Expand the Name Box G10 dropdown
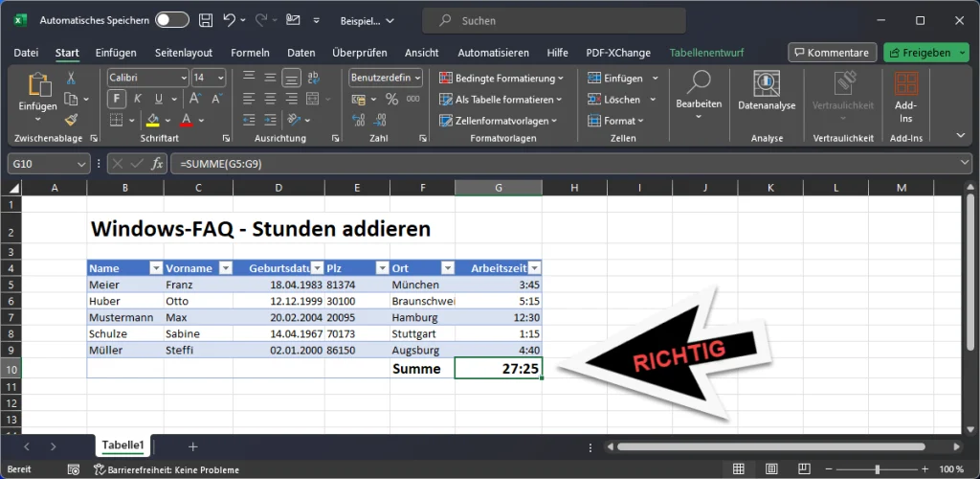Image resolution: width=980 pixels, height=479 pixels. click(81, 164)
